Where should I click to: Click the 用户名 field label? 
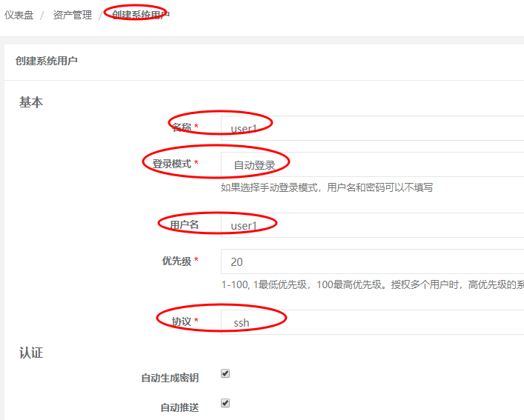click(x=185, y=224)
